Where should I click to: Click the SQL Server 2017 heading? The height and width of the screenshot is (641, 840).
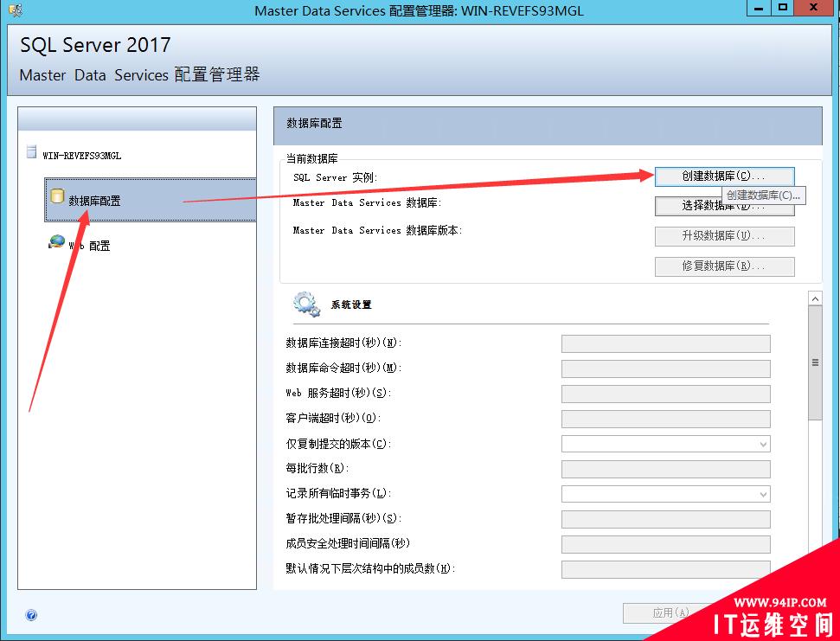coord(95,44)
